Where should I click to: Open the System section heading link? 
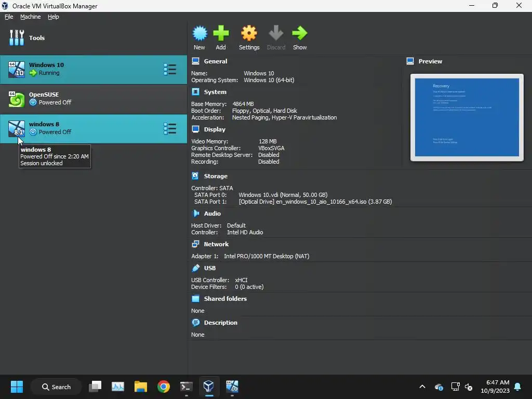click(x=215, y=92)
